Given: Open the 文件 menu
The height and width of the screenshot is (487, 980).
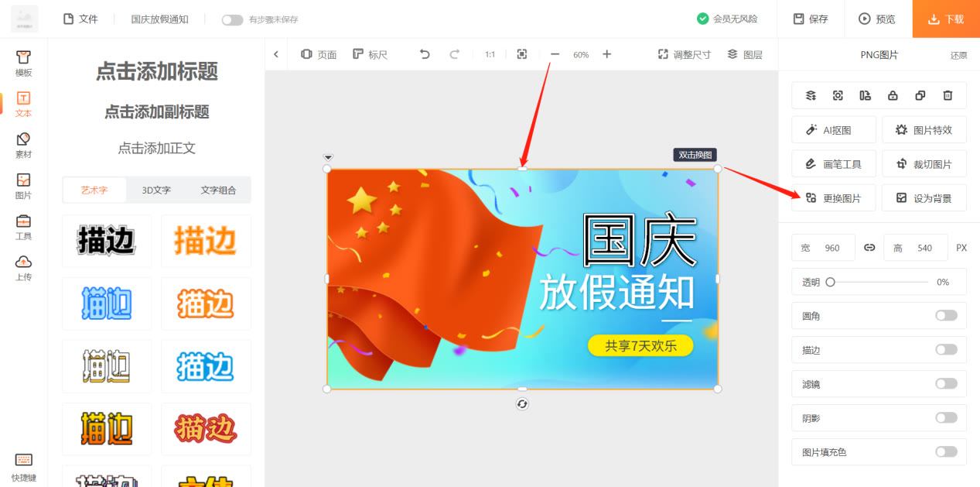Looking at the screenshot, I should 80,19.
